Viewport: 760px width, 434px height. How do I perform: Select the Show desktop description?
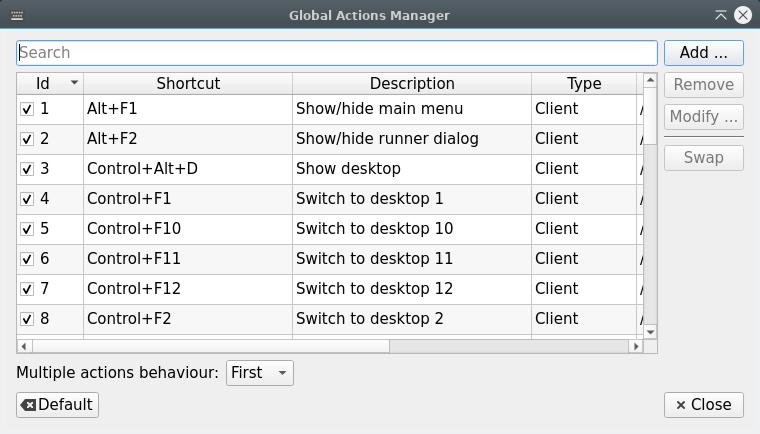[412, 169]
